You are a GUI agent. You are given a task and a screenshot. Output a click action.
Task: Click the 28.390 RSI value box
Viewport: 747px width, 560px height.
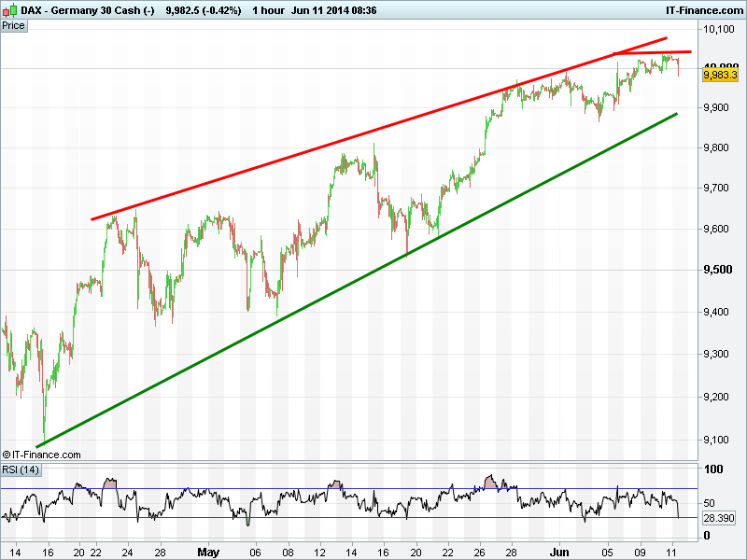point(719,518)
